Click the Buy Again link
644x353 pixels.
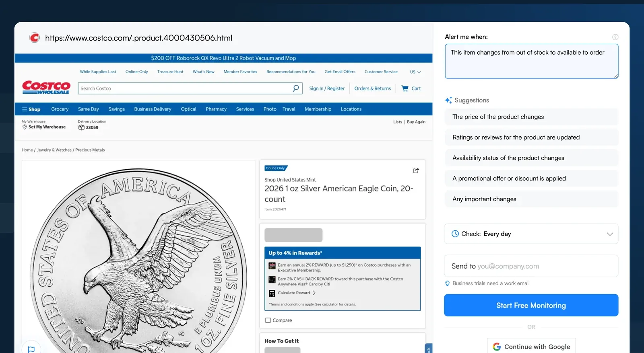(x=416, y=122)
